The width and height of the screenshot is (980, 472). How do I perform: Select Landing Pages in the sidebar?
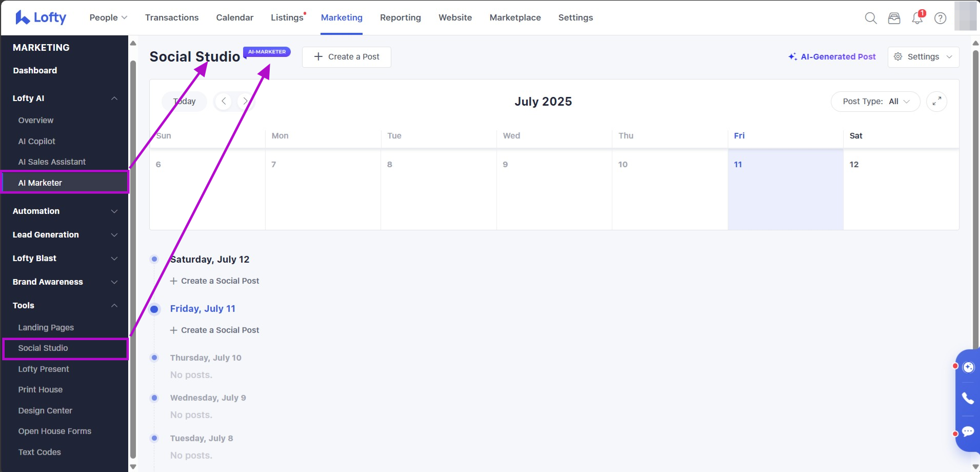pos(46,327)
